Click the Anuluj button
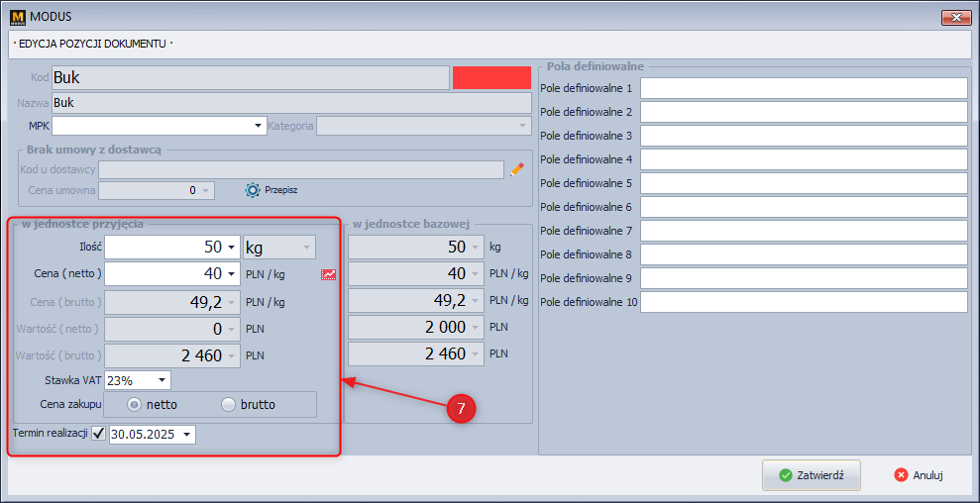 pos(918,475)
